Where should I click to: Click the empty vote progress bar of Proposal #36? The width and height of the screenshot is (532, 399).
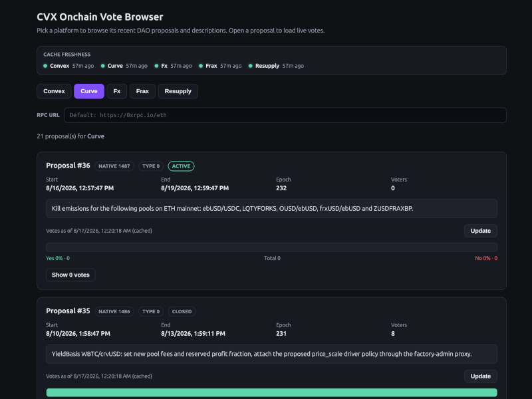click(272, 247)
